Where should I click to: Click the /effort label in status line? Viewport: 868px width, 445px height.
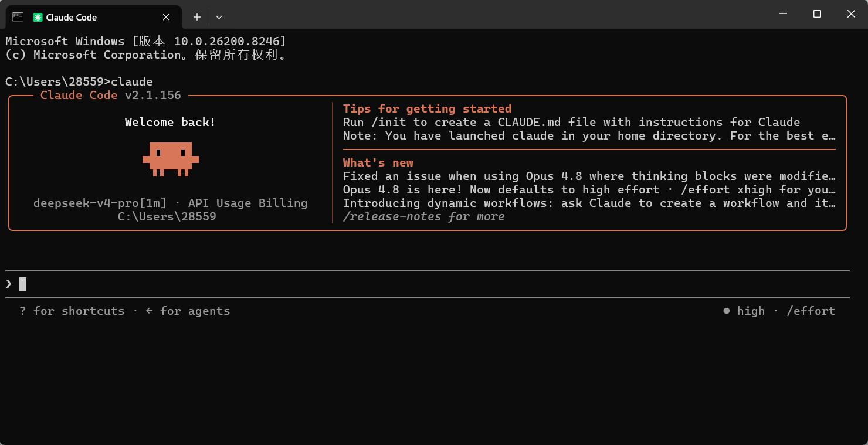[x=811, y=311]
